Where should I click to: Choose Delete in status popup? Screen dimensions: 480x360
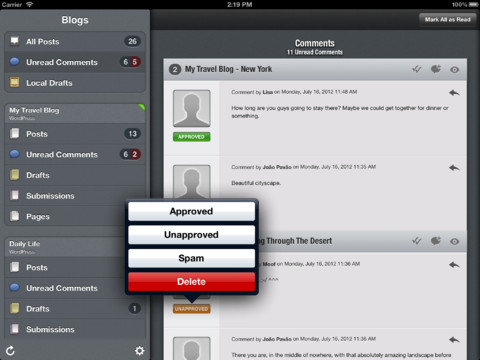coord(192,282)
